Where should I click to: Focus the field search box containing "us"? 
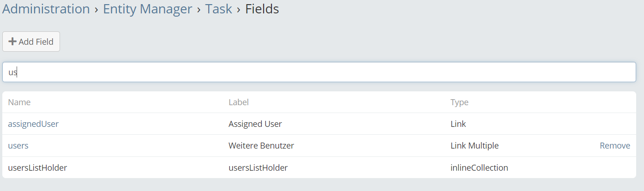[x=319, y=72]
